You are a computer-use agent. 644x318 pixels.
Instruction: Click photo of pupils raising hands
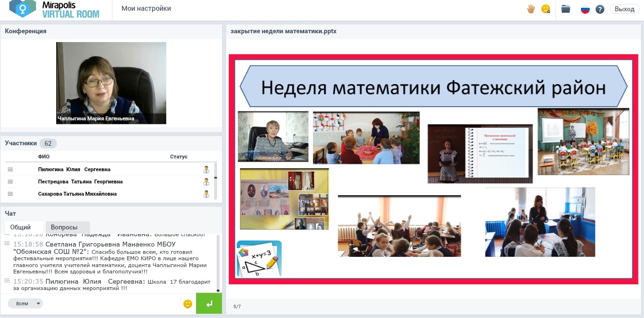(x=400, y=226)
